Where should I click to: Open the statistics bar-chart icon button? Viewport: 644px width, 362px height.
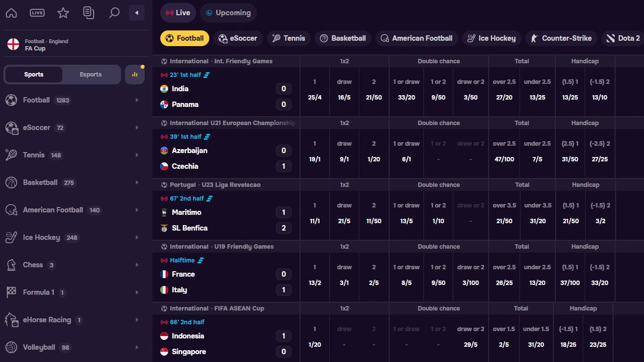[135, 75]
